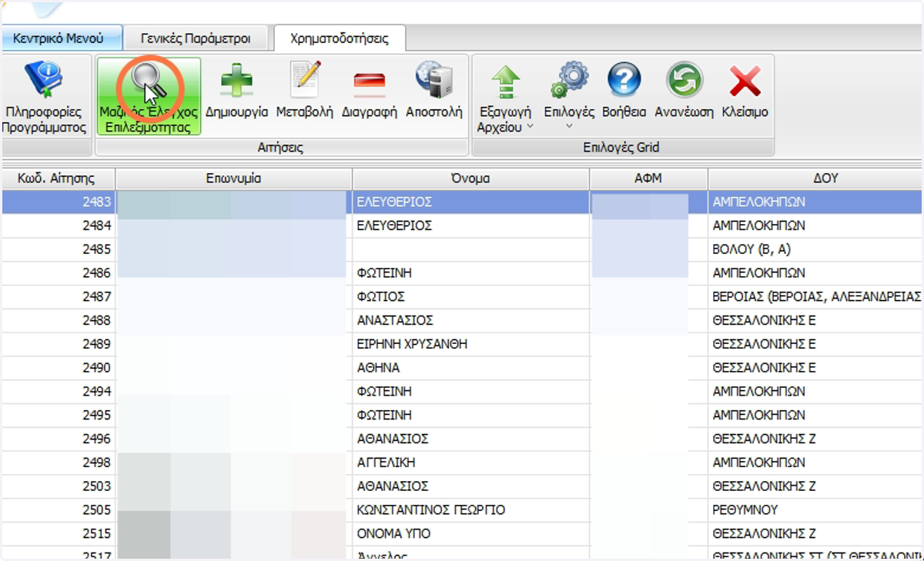924x561 pixels.
Task: Select application code 2505 cell
Action: (x=58, y=510)
